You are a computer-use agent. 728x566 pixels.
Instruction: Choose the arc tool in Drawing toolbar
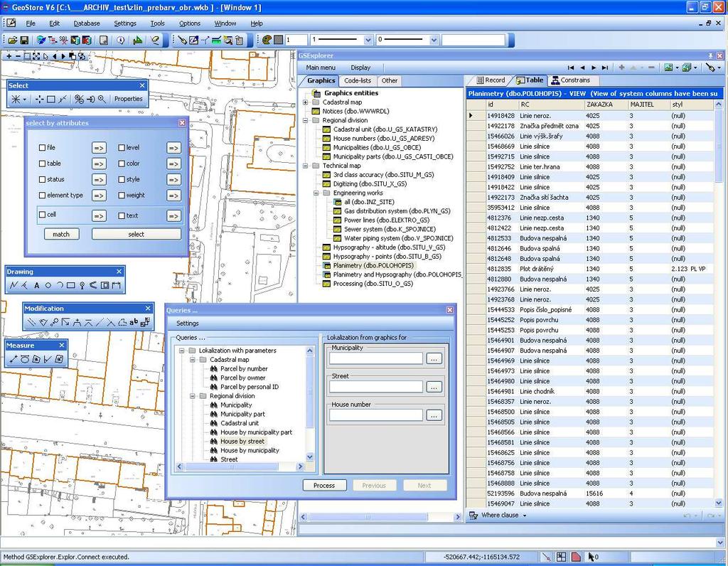(x=60, y=285)
